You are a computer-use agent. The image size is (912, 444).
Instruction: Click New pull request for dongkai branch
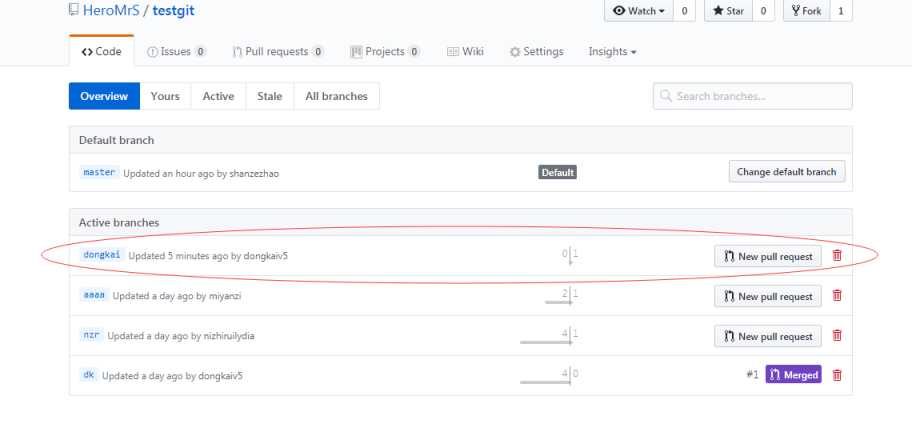768,256
